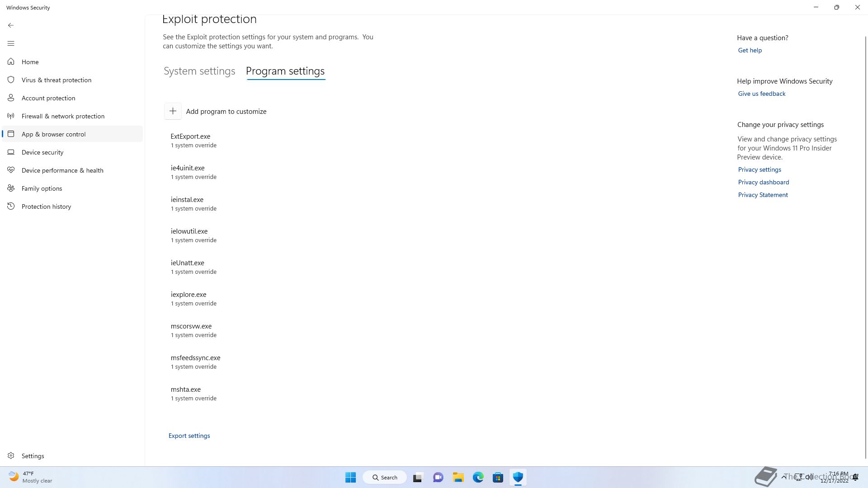Open the Privacy Statement link

point(763,195)
